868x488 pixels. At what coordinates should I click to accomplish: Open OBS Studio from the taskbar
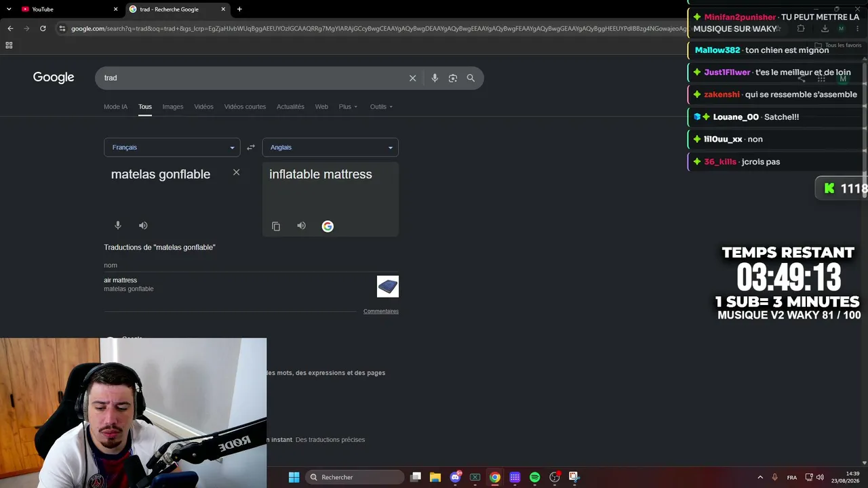tap(555, 477)
